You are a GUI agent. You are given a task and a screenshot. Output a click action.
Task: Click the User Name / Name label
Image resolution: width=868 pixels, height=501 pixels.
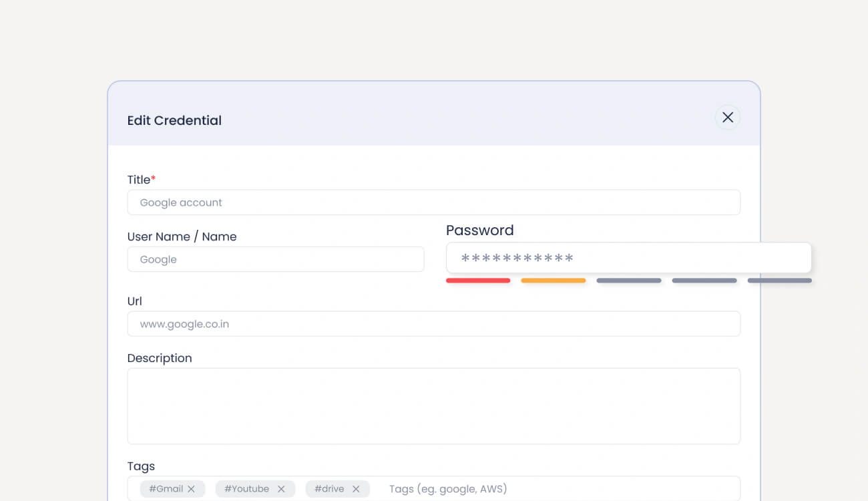pos(182,236)
